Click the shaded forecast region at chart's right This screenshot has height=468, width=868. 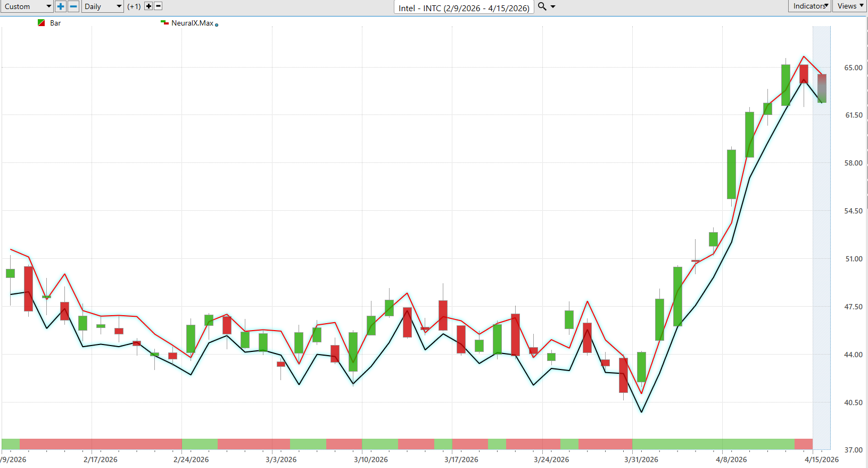click(821, 240)
